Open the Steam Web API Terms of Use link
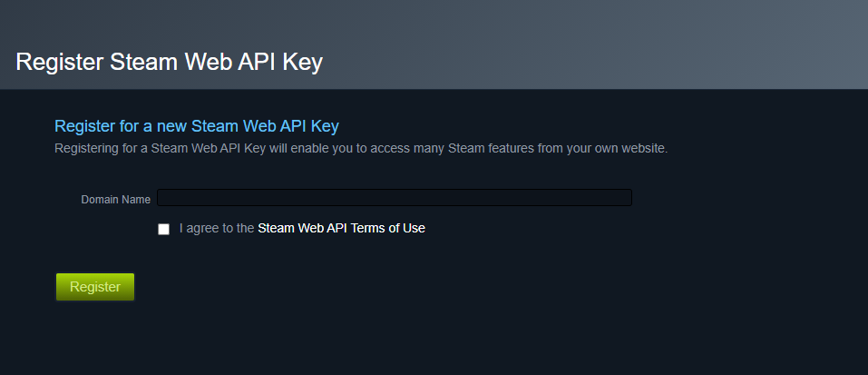 tap(341, 229)
